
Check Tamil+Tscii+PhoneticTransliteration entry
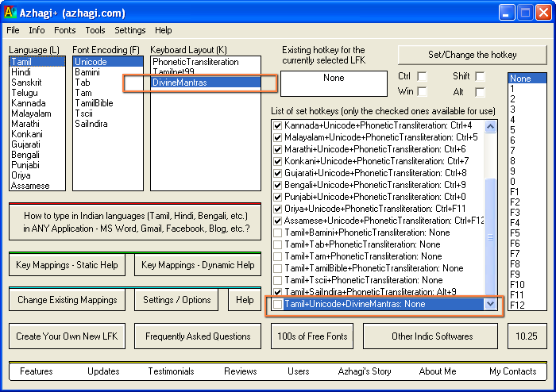tap(278, 280)
